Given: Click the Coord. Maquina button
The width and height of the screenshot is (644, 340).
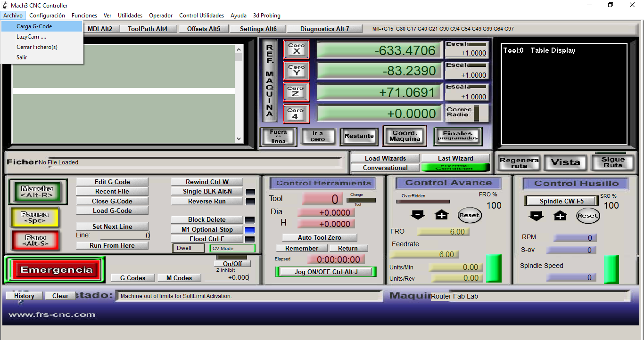Looking at the screenshot, I should tap(405, 136).
